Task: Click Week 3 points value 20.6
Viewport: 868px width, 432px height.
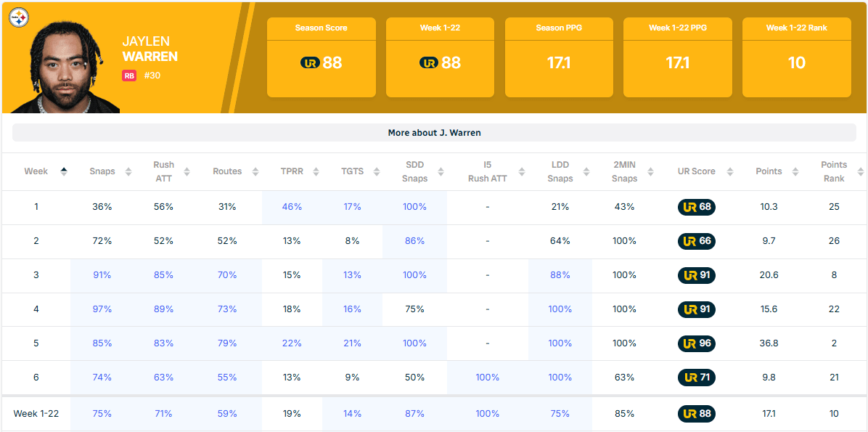Action: coord(769,275)
